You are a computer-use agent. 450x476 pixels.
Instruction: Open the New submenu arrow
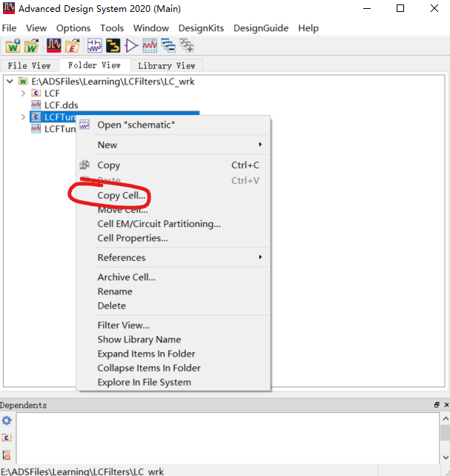260,145
